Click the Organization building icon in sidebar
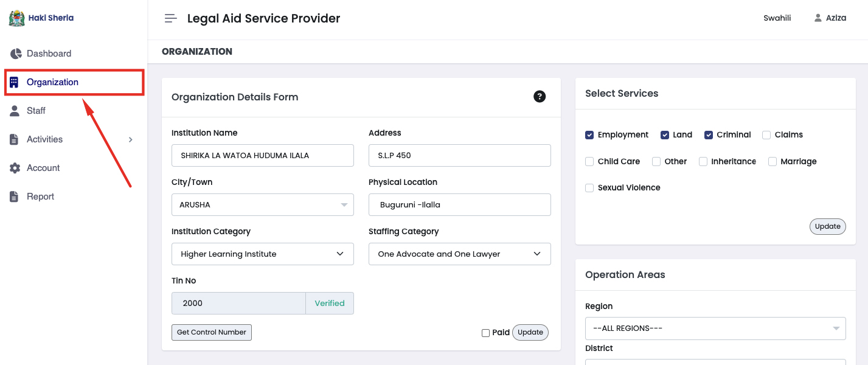The height and width of the screenshot is (365, 868). pos(14,82)
